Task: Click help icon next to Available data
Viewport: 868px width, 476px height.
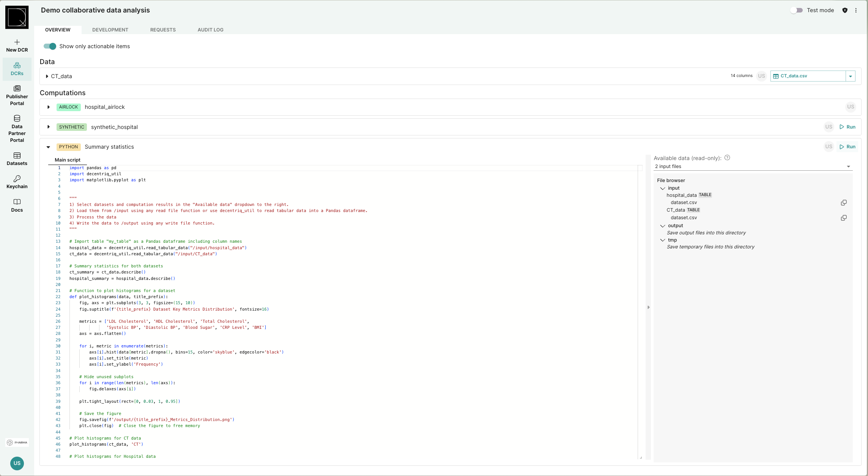Action: point(727,158)
